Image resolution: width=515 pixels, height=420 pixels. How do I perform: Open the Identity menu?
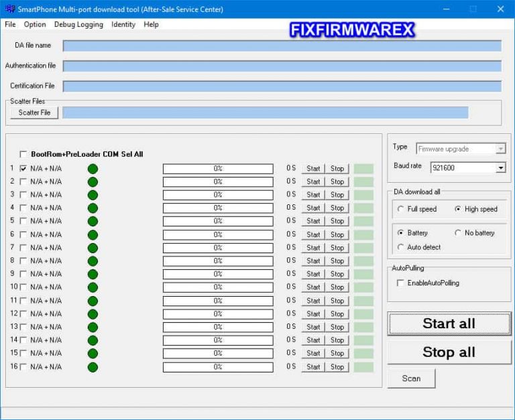point(123,24)
